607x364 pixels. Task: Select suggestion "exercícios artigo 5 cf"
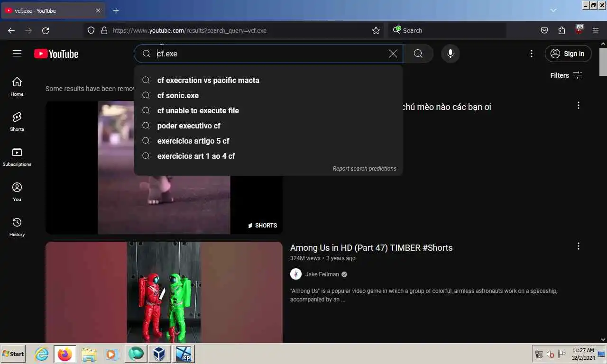tap(268, 141)
